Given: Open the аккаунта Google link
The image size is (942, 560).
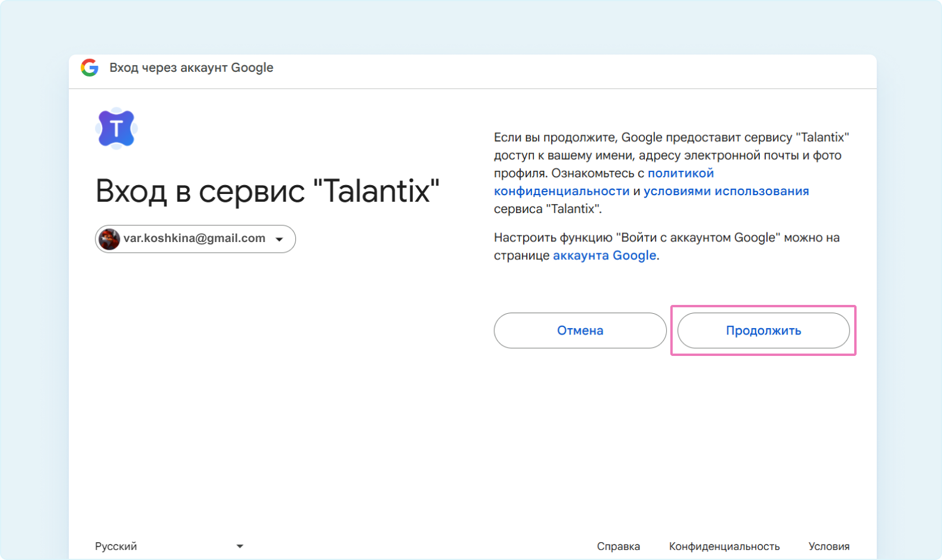Looking at the screenshot, I should (604, 256).
